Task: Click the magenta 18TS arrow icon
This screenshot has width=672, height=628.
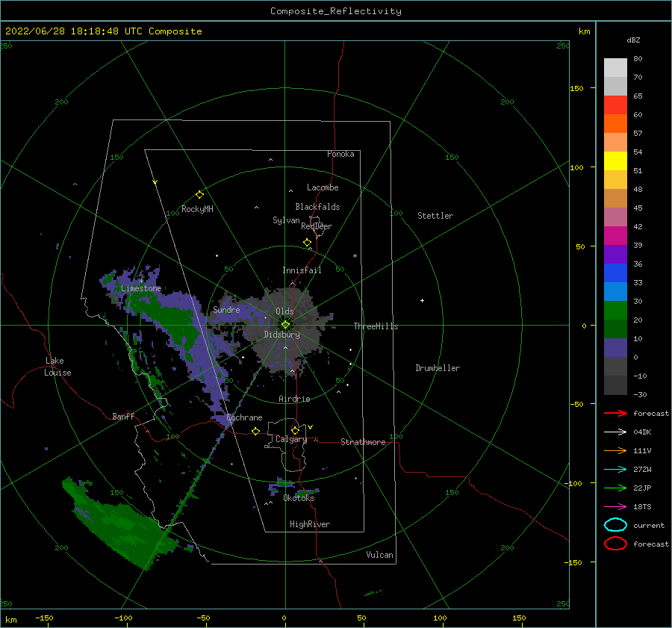Action: (x=615, y=507)
